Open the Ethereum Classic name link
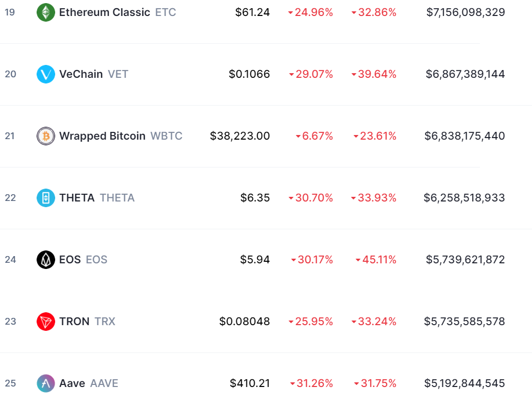 (x=105, y=12)
